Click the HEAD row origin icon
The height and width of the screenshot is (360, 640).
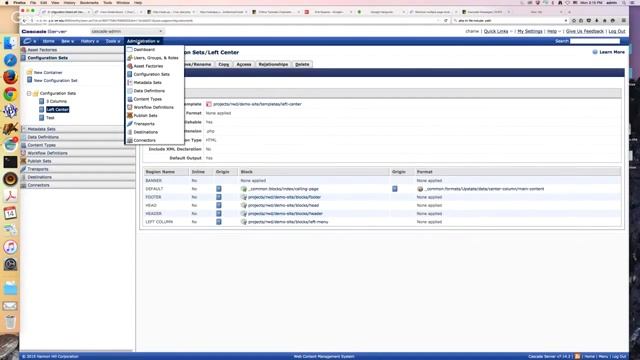click(x=219, y=205)
